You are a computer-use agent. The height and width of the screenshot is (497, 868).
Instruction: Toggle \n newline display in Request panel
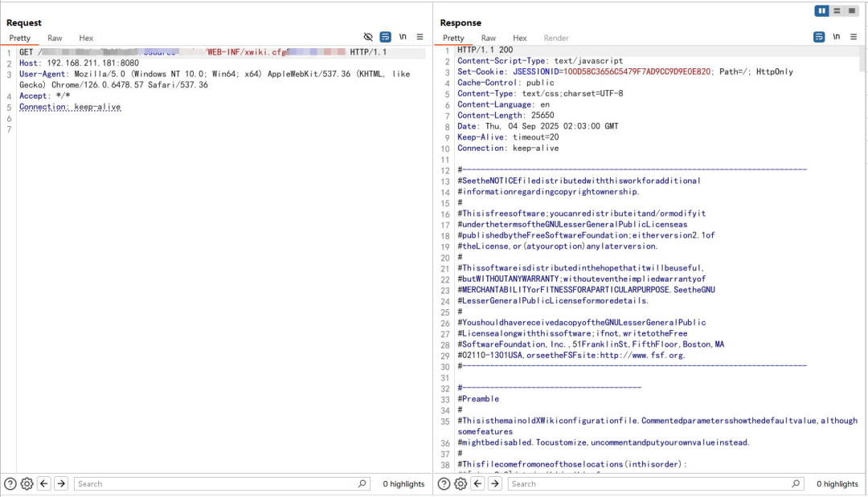click(x=403, y=37)
